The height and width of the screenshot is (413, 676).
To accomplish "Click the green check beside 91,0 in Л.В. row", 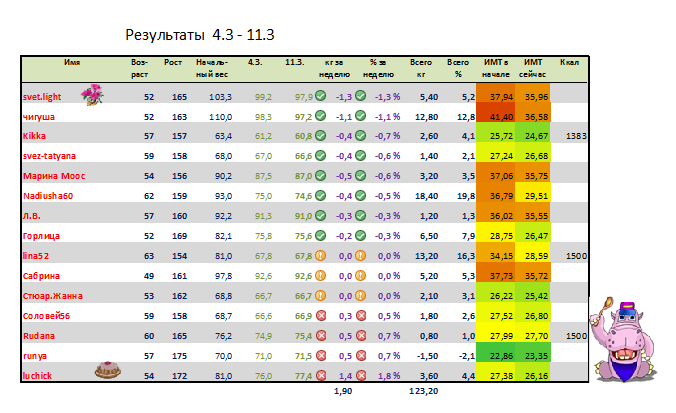I will tap(320, 215).
